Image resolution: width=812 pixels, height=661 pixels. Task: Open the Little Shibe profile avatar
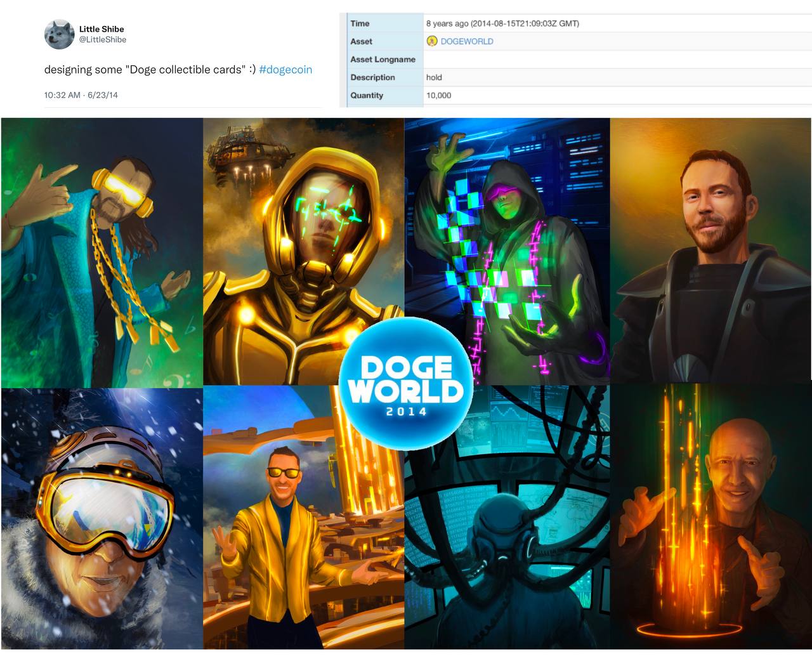tap(59, 34)
